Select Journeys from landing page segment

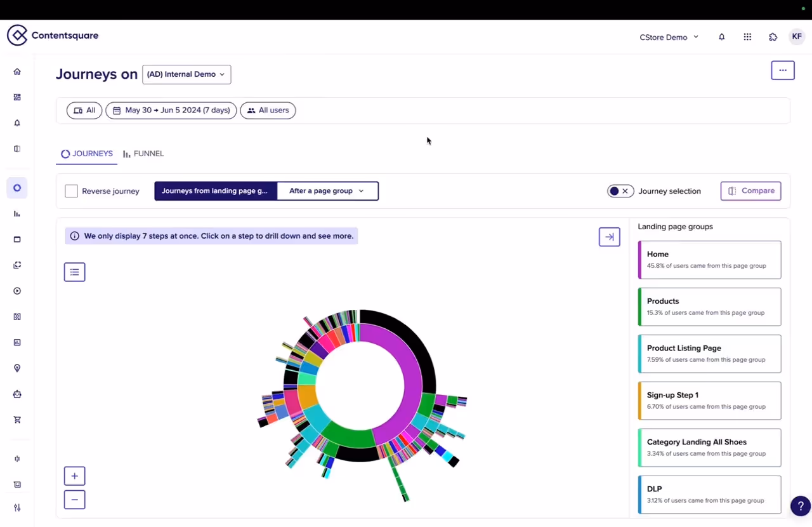click(x=216, y=191)
